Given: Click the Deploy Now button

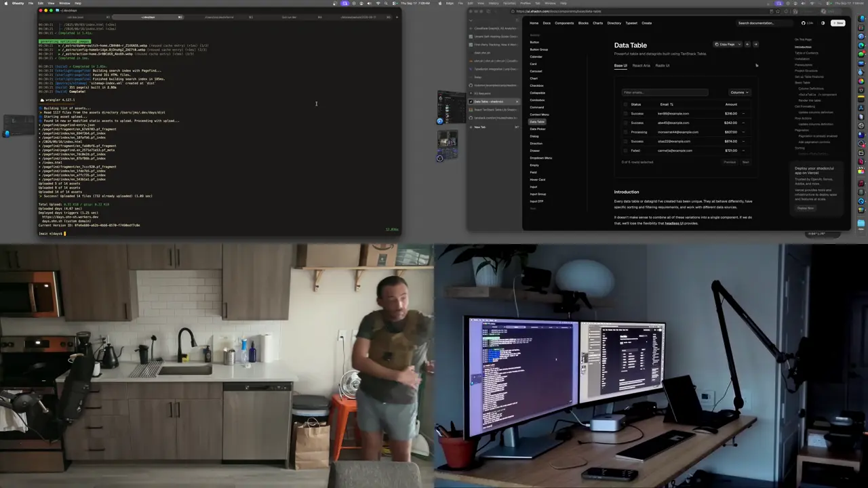Looking at the screenshot, I should tap(806, 208).
